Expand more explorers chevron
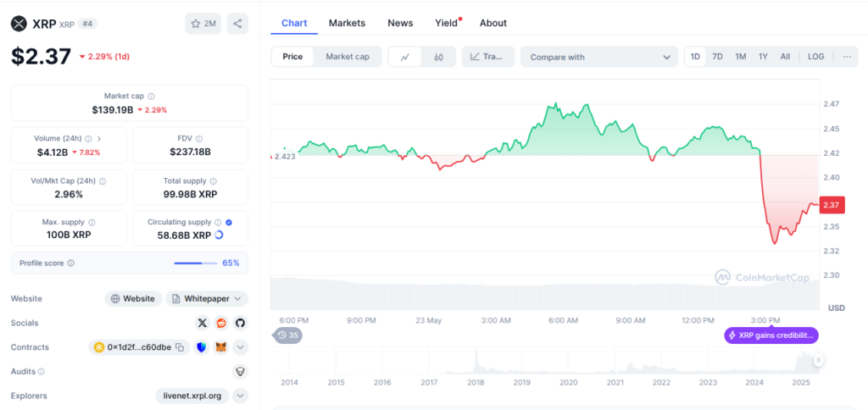868x410 pixels. click(240, 396)
